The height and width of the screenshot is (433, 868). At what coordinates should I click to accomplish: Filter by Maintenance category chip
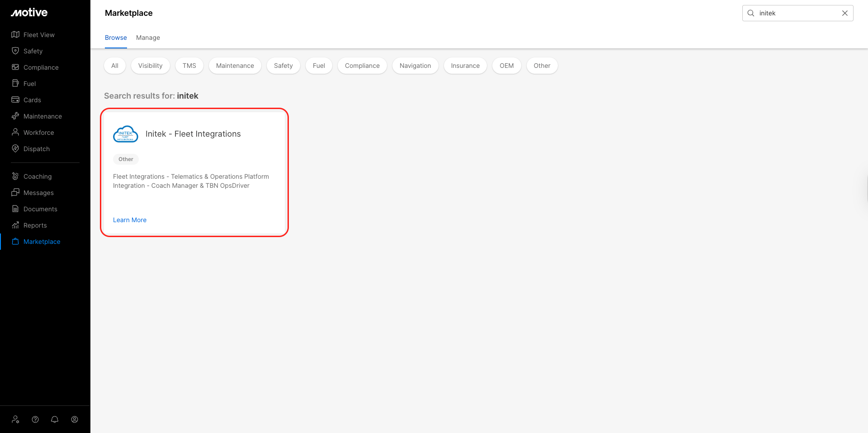pyautogui.click(x=235, y=66)
